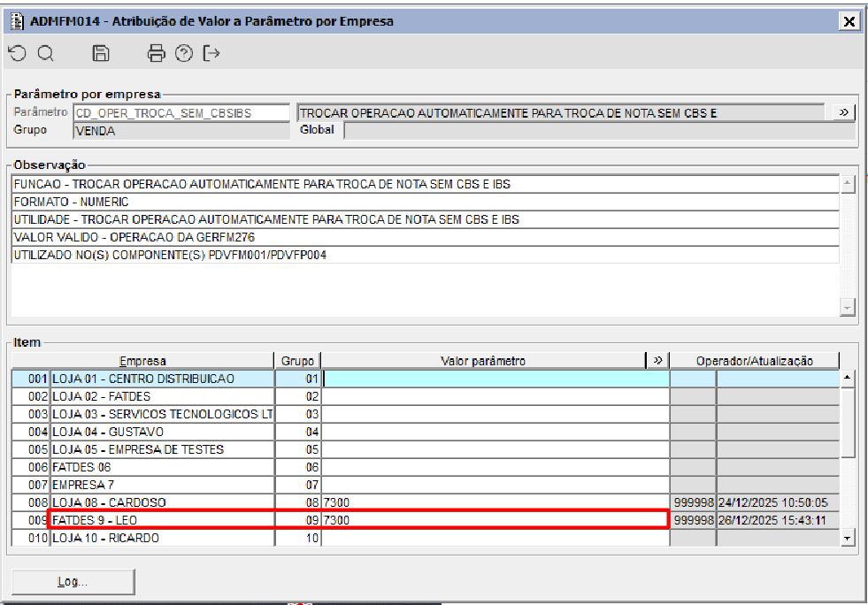Select row FATDES 06

tap(425, 467)
